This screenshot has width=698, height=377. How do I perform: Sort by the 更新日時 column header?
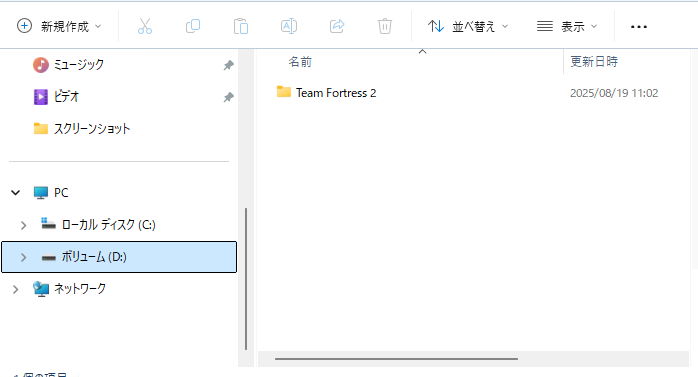pos(594,61)
